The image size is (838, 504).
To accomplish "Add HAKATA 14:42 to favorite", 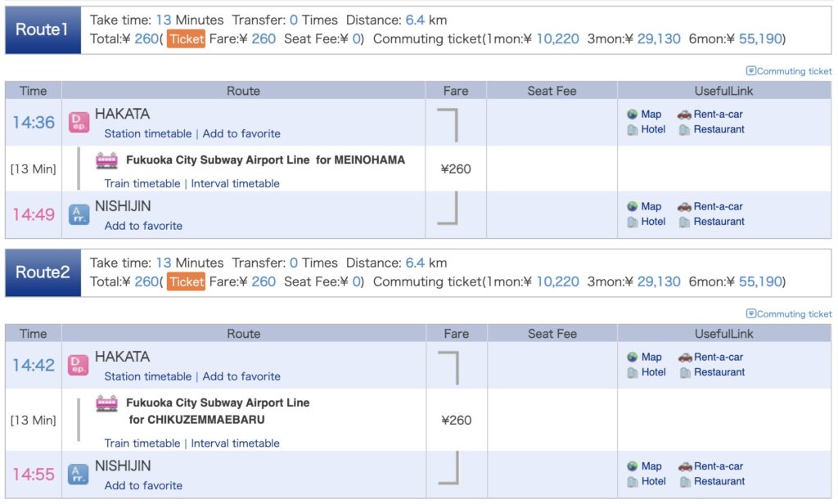I will coord(241,376).
